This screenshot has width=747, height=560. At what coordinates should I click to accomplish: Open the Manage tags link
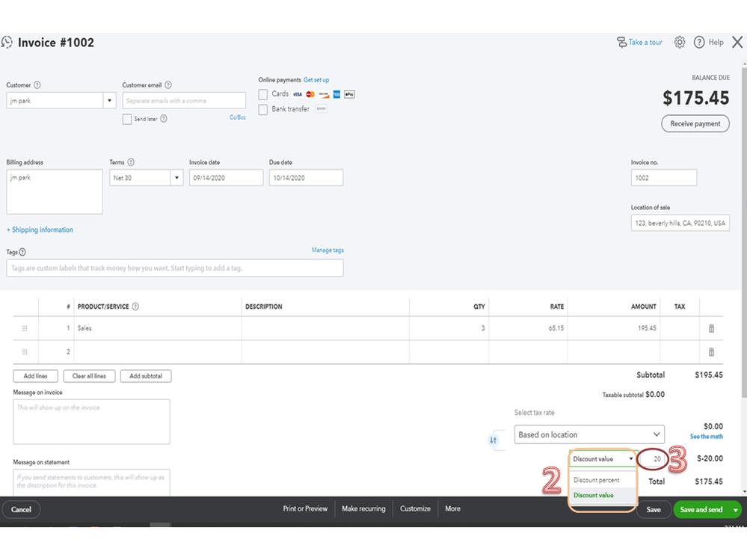click(328, 250)
